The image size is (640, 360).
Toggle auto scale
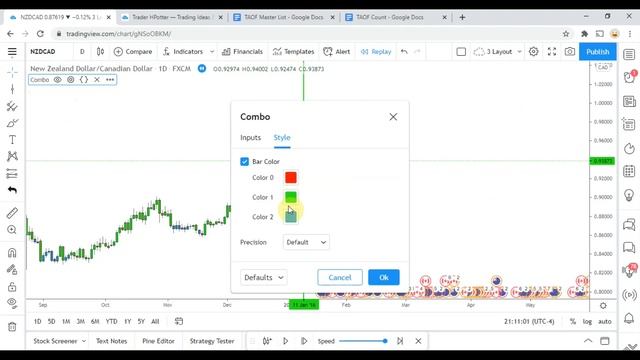605,322
